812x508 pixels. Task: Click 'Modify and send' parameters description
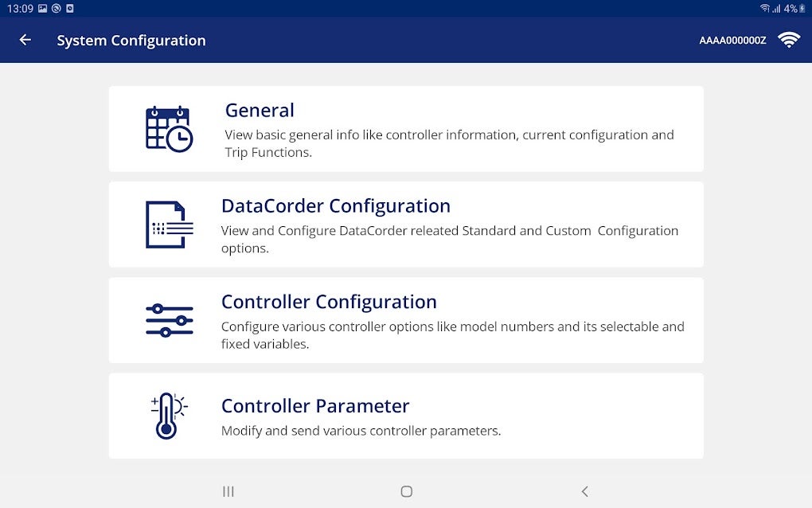[x=361, y=431]
